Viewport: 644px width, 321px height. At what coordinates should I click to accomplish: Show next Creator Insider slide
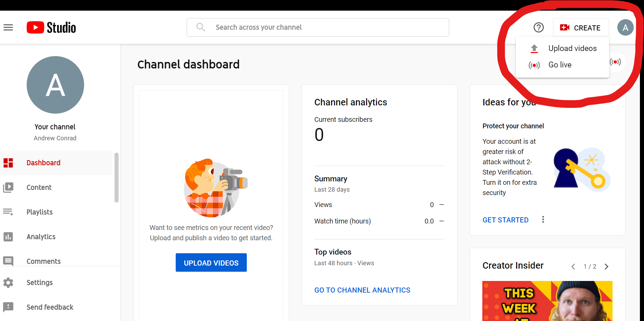(x=606, y=267)
